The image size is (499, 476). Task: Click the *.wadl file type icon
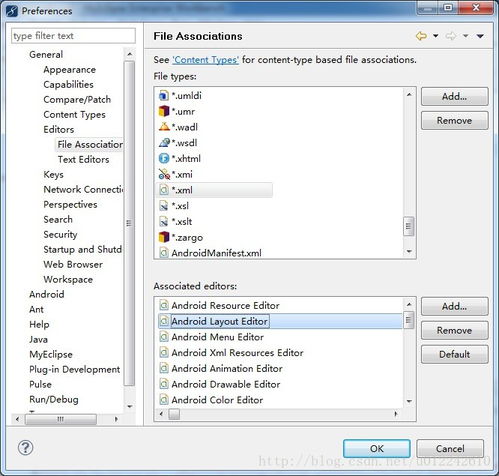164,127
